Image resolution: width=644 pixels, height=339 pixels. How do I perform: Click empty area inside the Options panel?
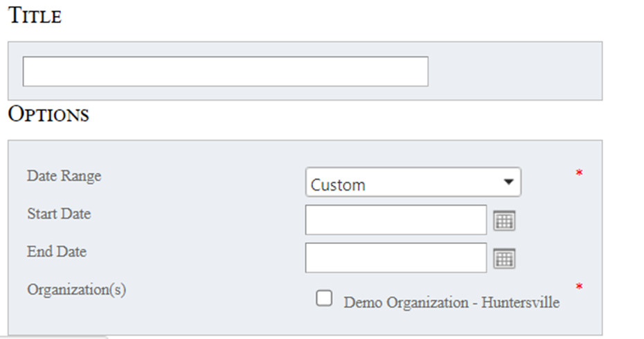pos(173,312)
